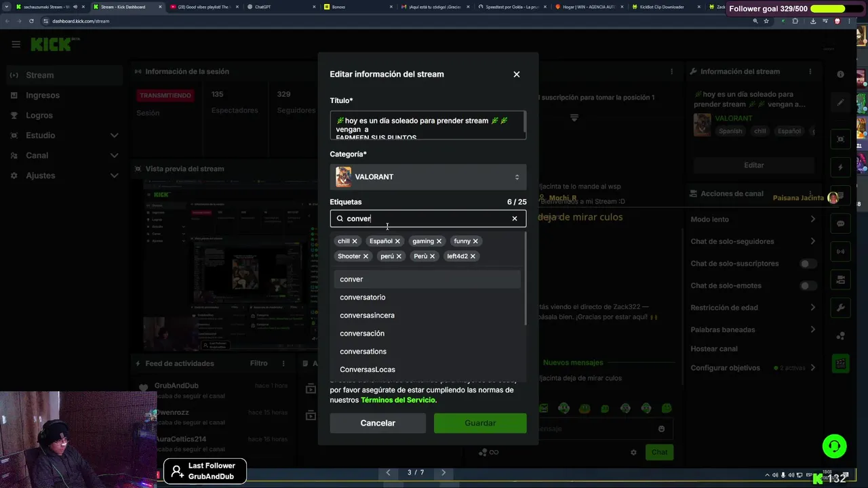Close the Editar información del stream dialog
The height and width of the screenshot is (488, 868).
tap(517, 75)
